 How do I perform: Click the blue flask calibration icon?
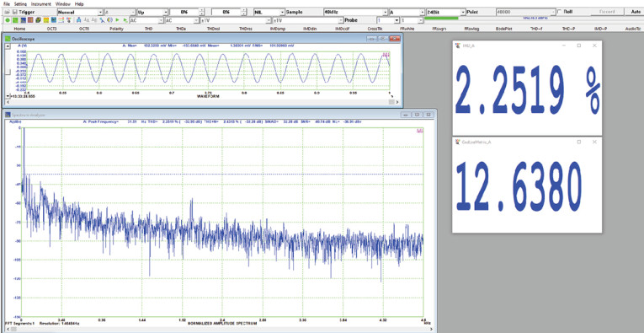point(78,19)
